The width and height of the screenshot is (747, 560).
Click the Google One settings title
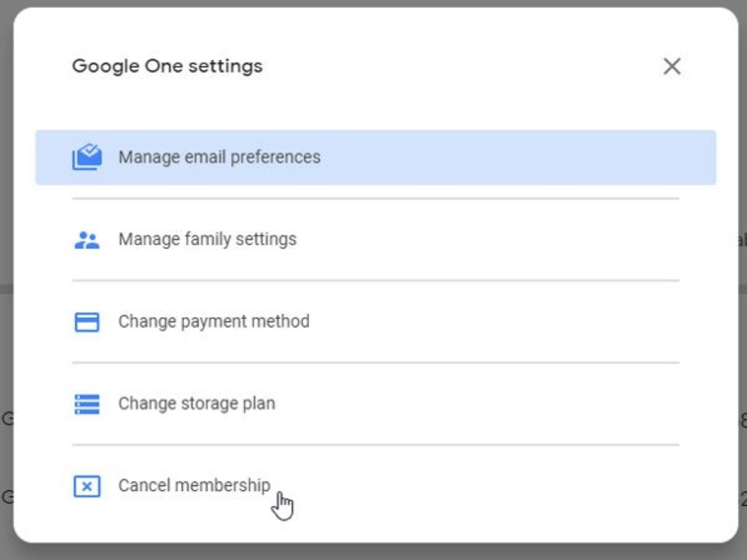click(x=167, y=66)
